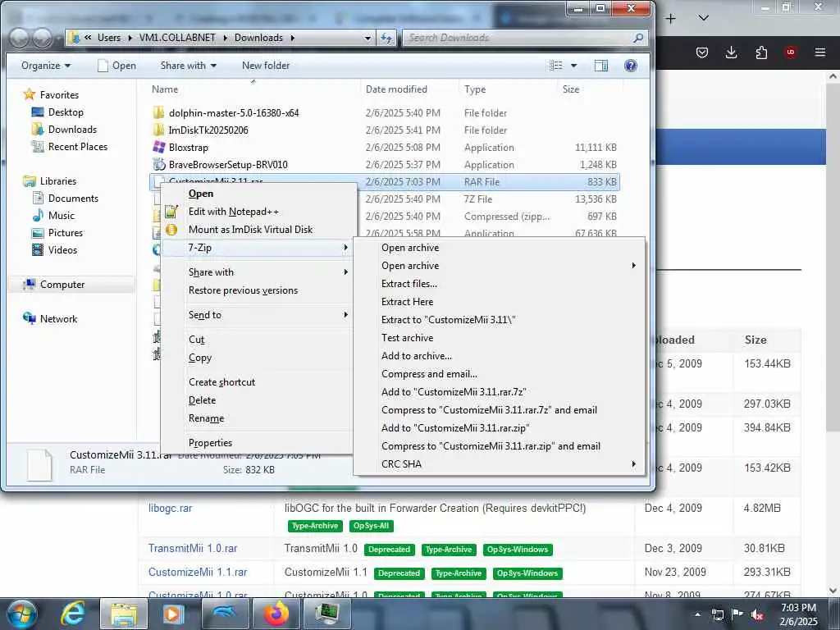Click the Explorer forward navigation arrow
840x630 pixels.
point(43,38)
